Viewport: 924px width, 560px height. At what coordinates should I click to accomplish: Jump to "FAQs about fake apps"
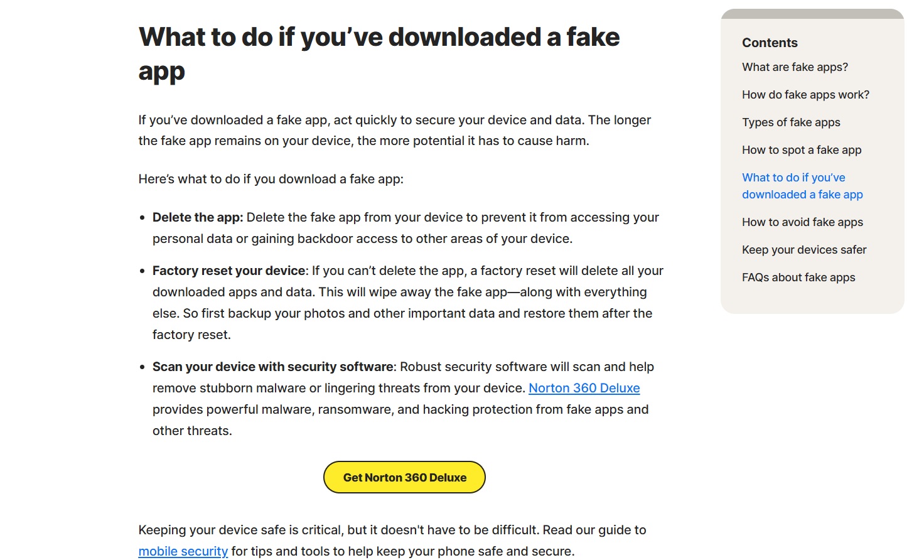coord(798,277)
